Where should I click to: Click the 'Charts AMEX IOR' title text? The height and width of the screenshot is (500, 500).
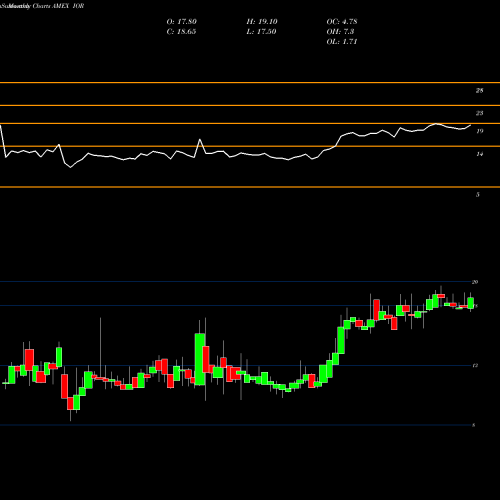point(58,6)
